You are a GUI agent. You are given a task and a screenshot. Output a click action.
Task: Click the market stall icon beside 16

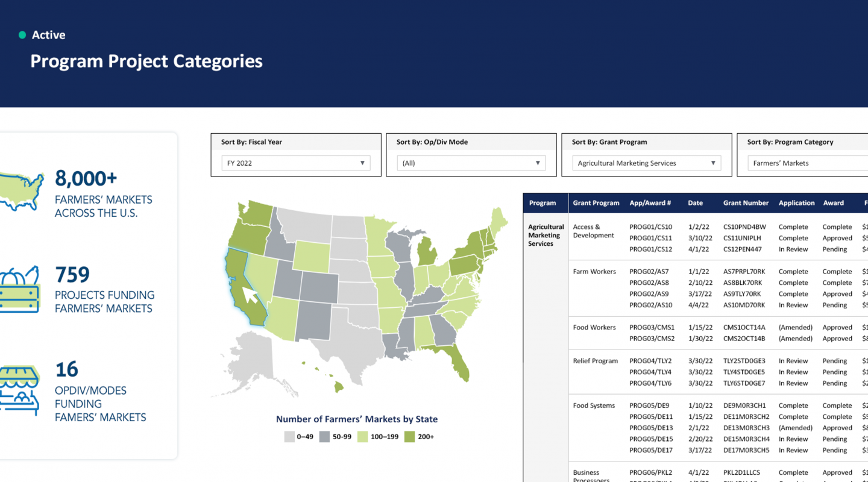(x=19, y=390)
